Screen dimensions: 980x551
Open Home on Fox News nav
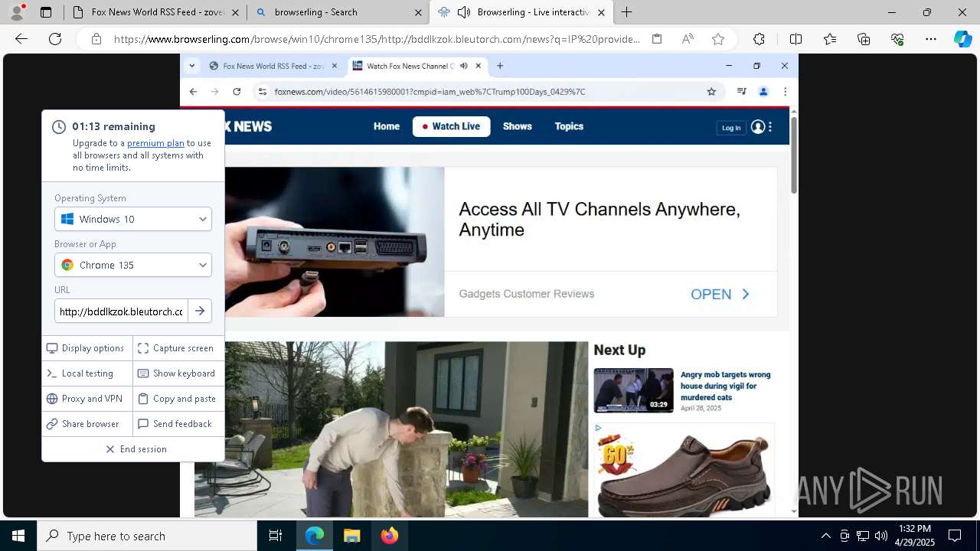coord(387,126)
